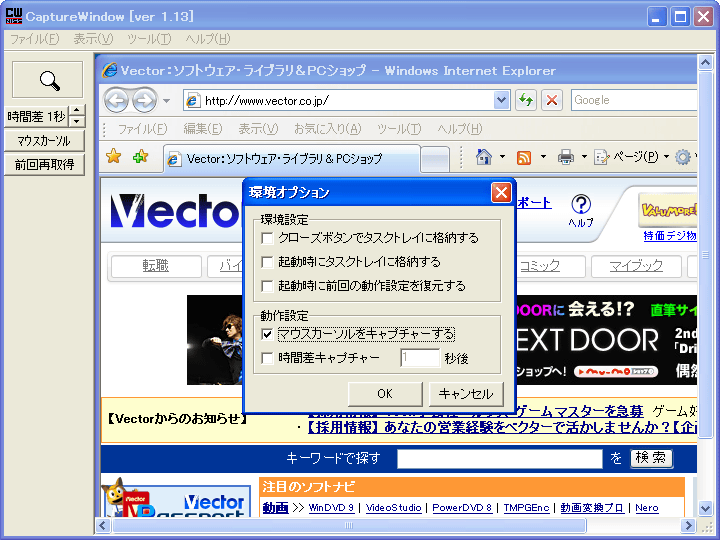The height and width of the screenshot is (540, 720).
Task: Toggle the マウスカーソル button in sidebar
Action: tap(44, 141)
